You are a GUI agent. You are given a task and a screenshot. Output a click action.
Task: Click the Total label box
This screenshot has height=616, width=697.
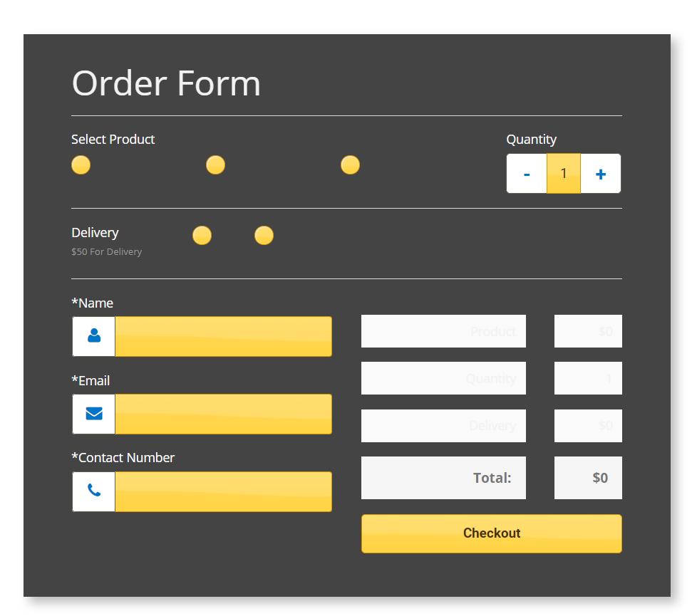[x=443, y=478]
